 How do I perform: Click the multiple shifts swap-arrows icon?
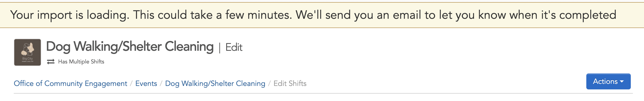(51, 62)
